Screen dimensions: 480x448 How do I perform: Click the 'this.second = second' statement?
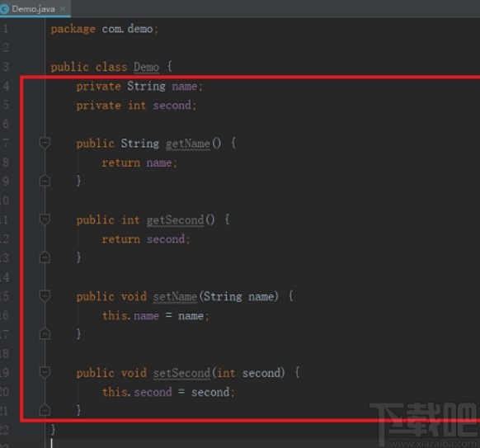168,392
